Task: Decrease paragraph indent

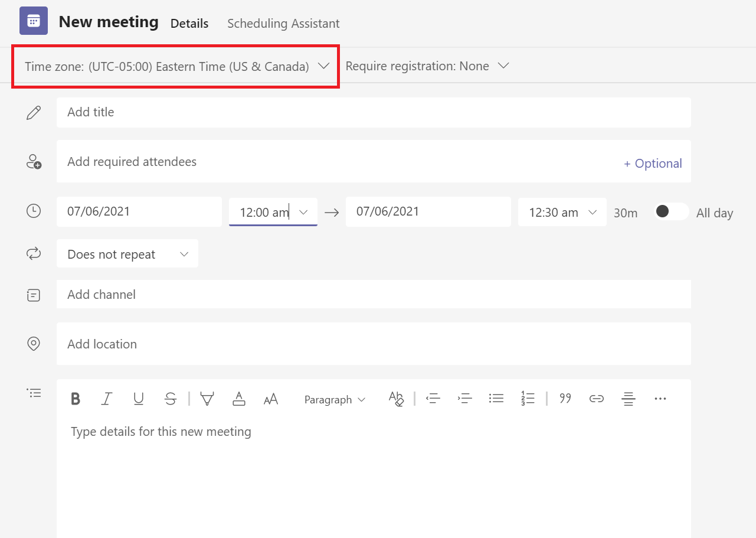Action: pyautogui.click(x=433, y=399)
